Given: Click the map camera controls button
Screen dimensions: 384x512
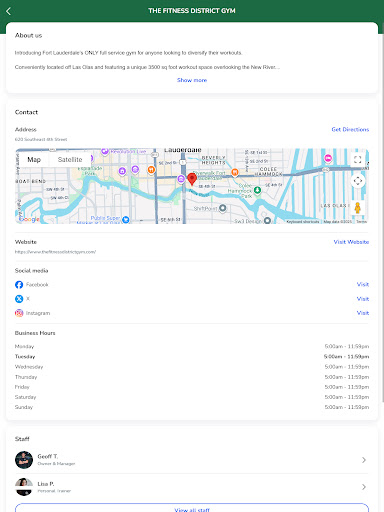Looking at the screenshot, I should (358, 181).
